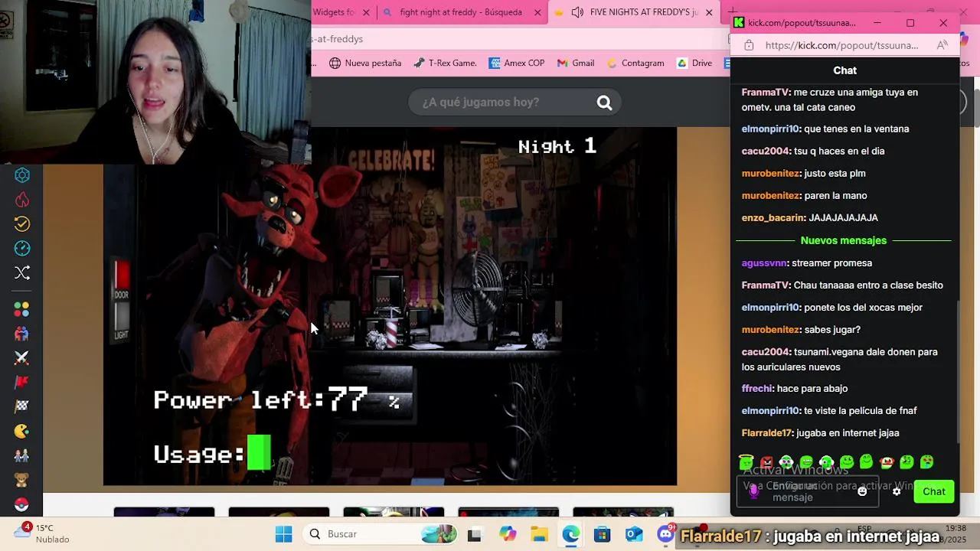This screenshot has height=551, width=980.
Task: Open the Pac-Man arcade games icon
Action: point(22,432)
